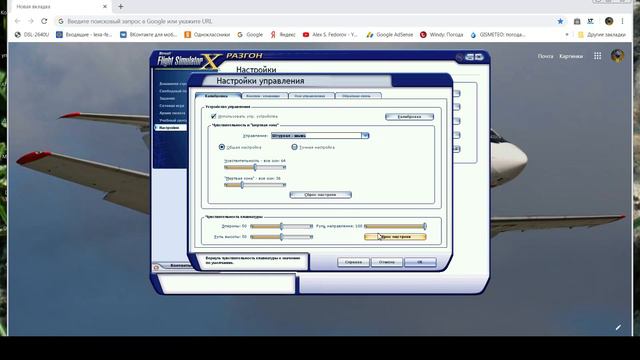Open Управление device dropdown
This screenshot has height=360, width=640.
pos(365,136)
